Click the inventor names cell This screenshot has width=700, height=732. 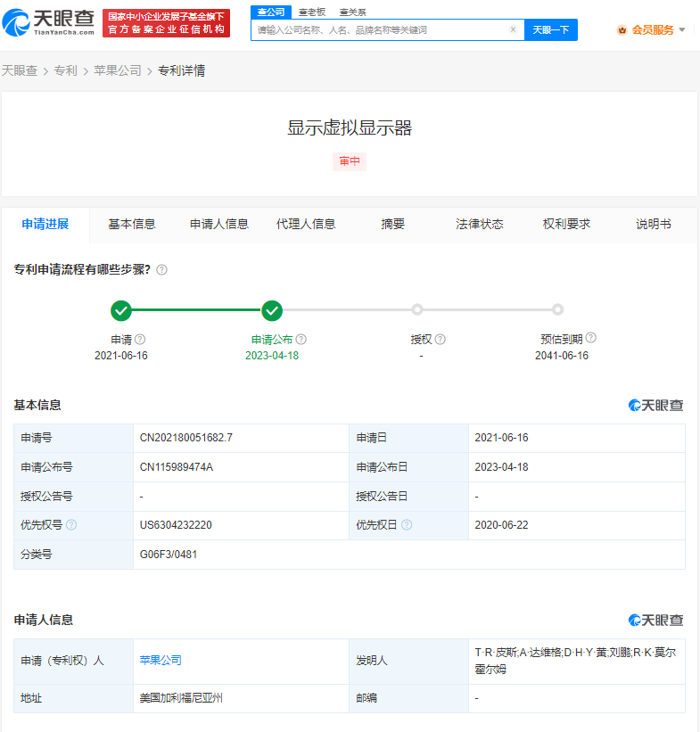point(577,661)
